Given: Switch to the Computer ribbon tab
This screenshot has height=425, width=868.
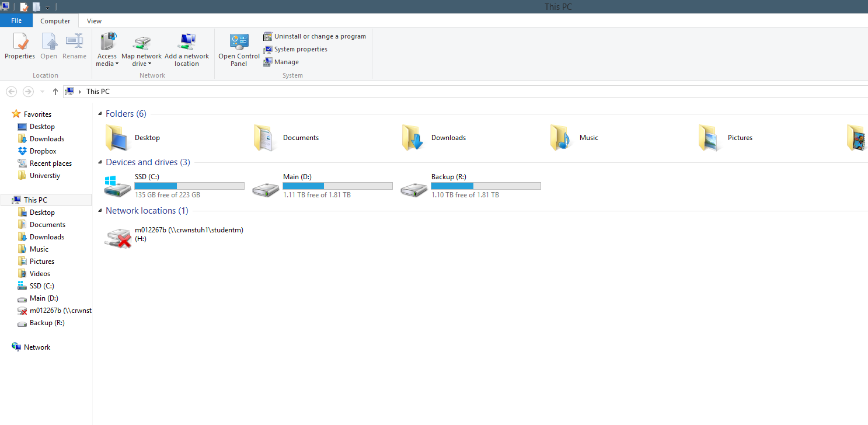Looking at the screenshot, I should pyautogui.click(x=55, y=21).
